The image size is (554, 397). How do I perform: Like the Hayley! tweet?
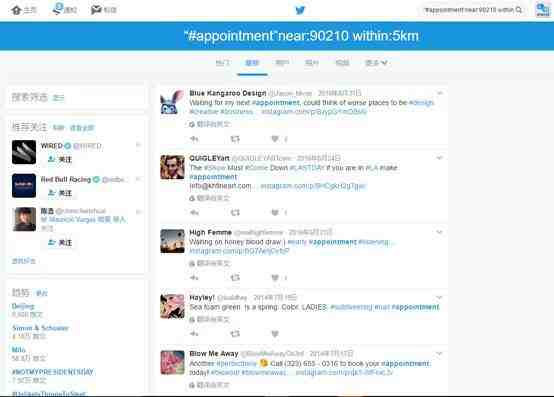(275, 333)
